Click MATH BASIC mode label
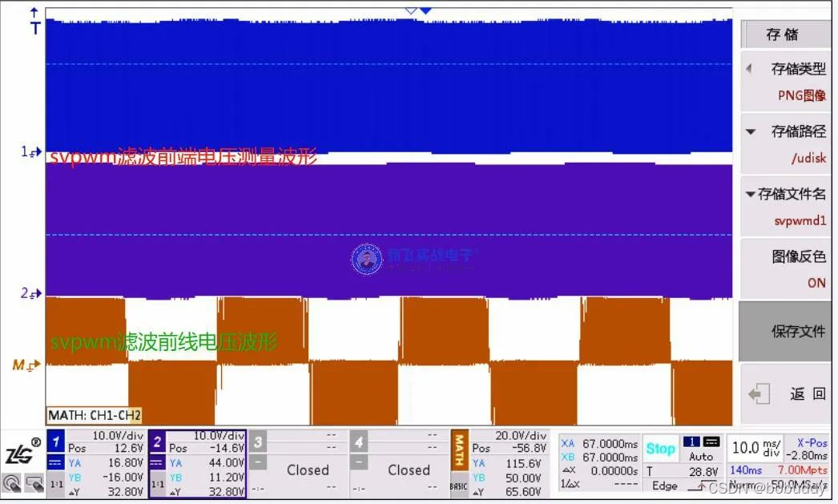 (x=458, y=486)
